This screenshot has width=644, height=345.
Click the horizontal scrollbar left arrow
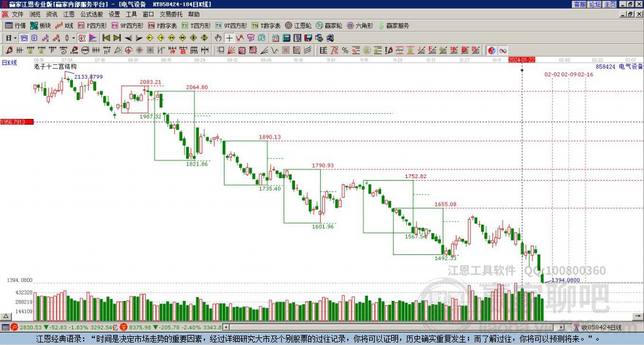coord(226,327)
